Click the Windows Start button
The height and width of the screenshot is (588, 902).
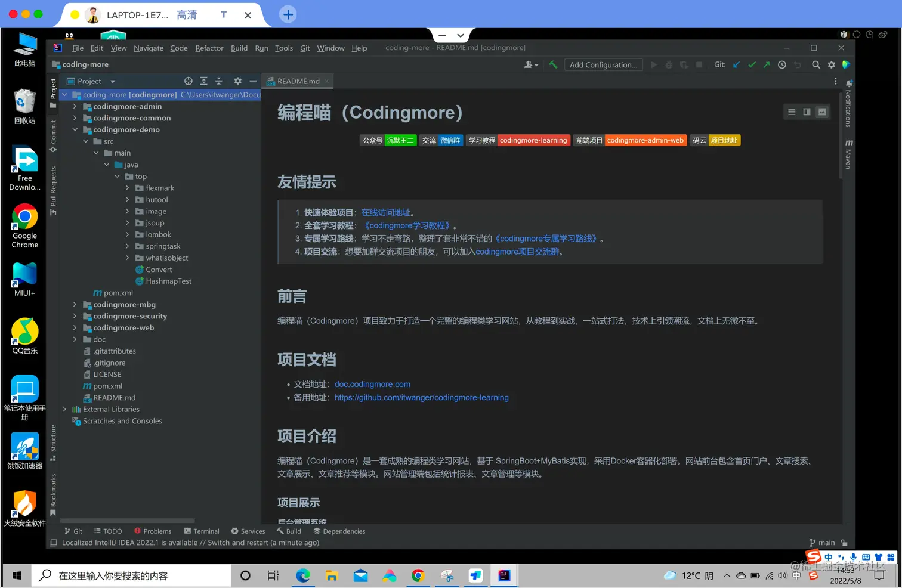coord(17,576)
